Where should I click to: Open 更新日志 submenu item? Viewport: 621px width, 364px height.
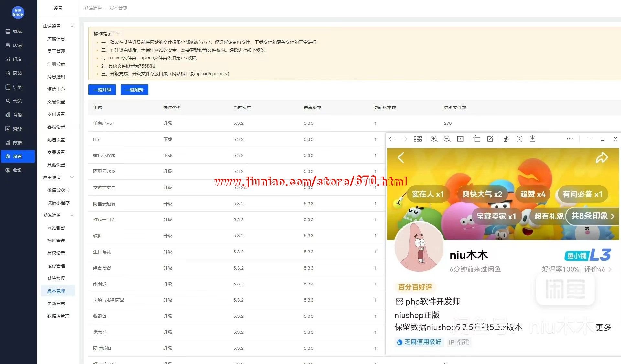tap(56, 304)
